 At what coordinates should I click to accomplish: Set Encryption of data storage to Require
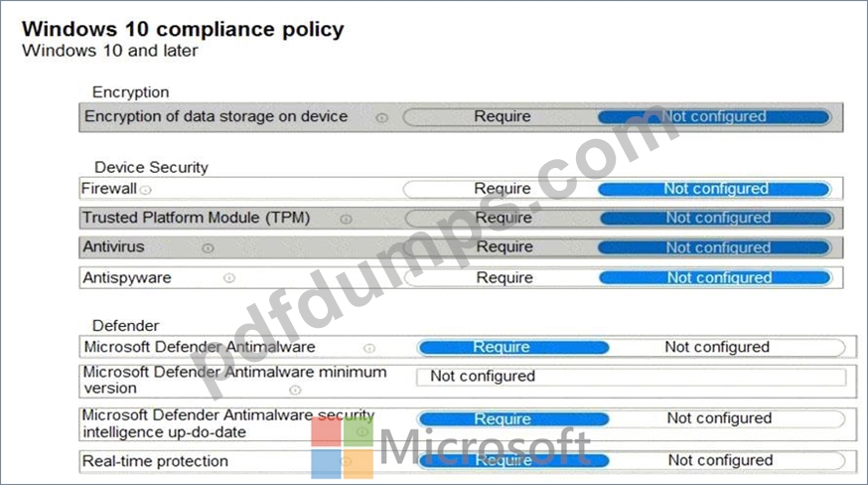click(501, 116)
